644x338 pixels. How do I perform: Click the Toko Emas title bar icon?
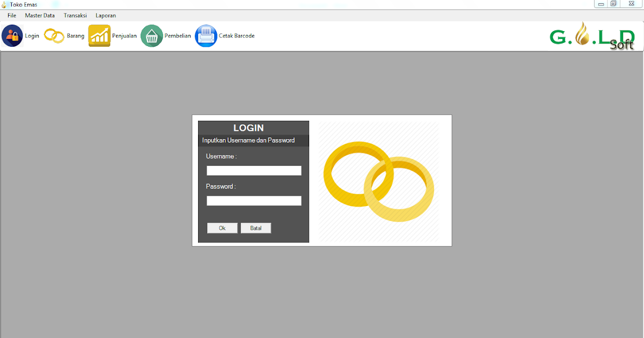(x=5, y=4)
